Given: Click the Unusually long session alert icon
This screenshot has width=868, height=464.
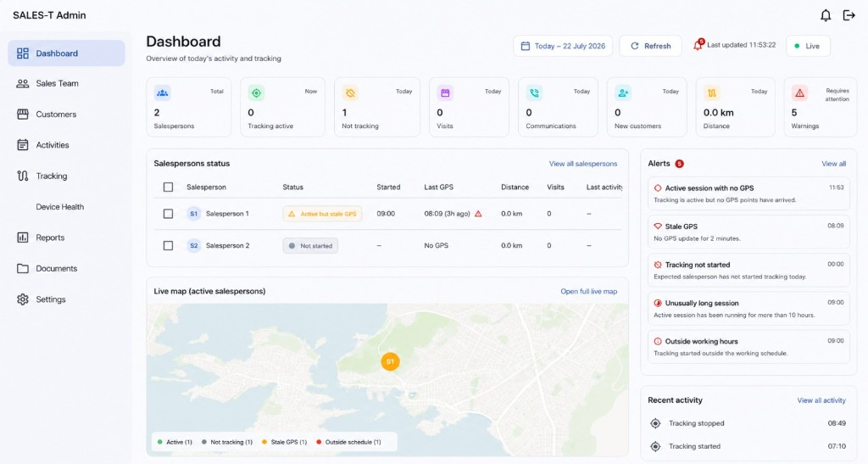Looking at the screenshot, I should [x=658, y=304].
